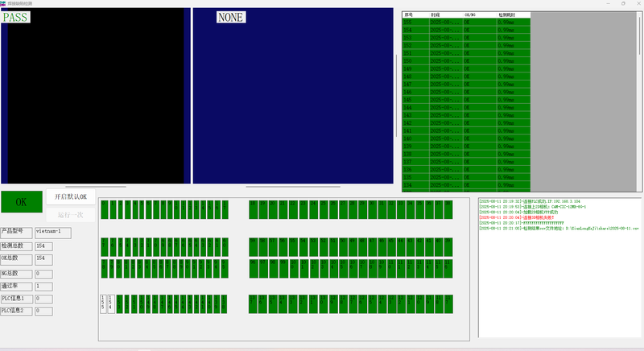Click log line showing the csv file path
Image resolution: width=644 pixels, height=351 pixels.
pos(559,229)
